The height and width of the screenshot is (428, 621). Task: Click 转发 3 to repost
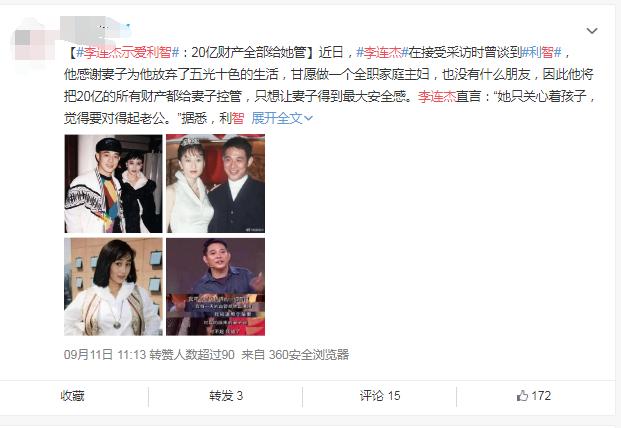pyautogui.click(x=226, y=396)
